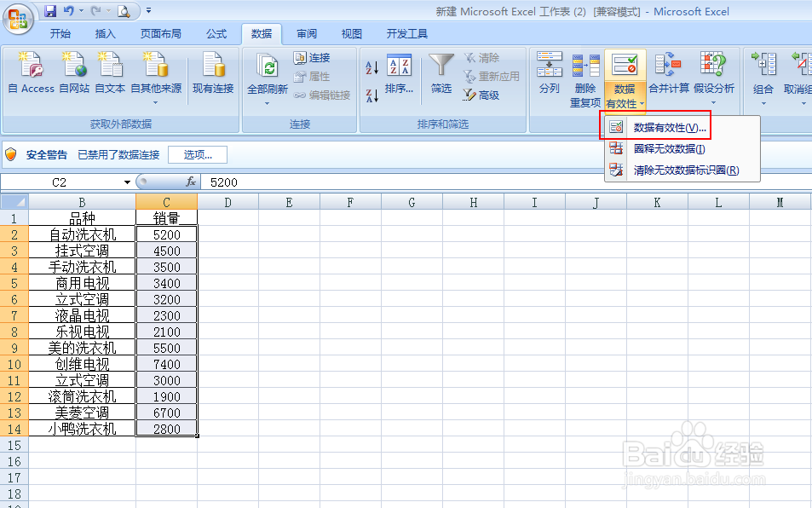Select cell containing 自动洗衣机

82,234
